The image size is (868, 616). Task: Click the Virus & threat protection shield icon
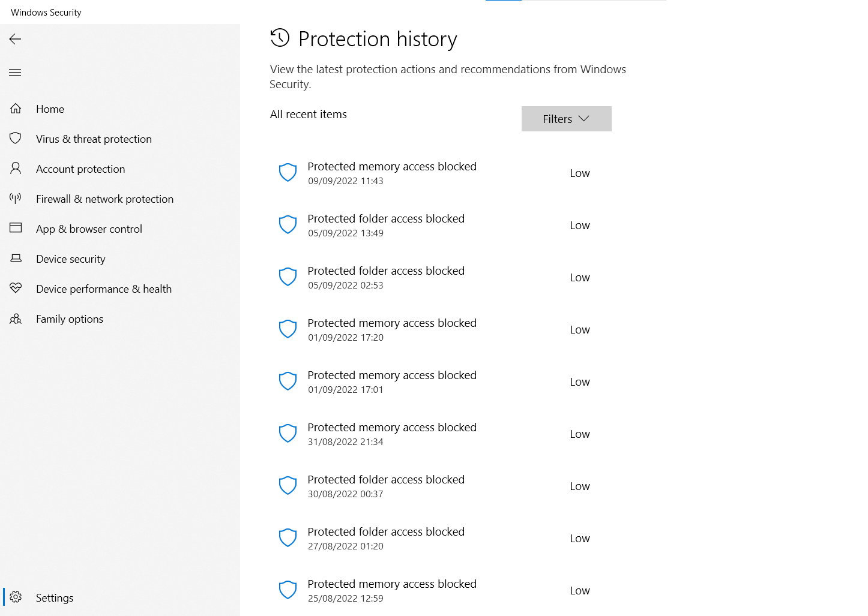click(x=16, y=139)
